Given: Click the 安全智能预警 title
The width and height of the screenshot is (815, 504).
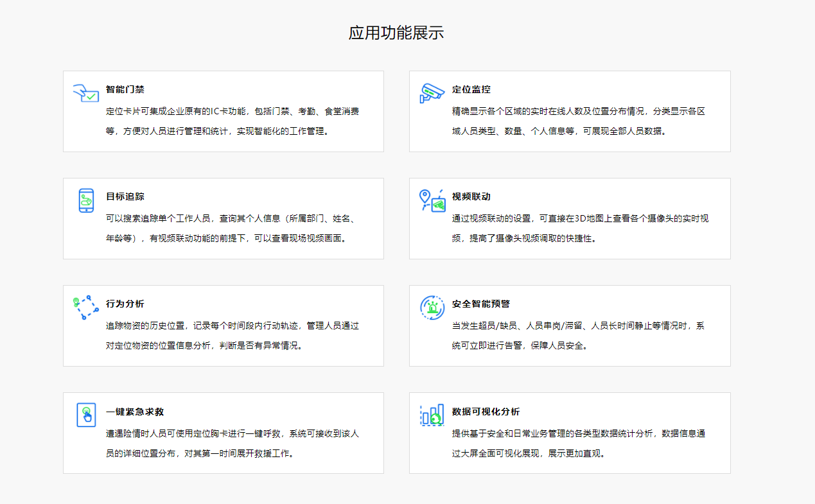Looking at the screenshot, I should (x=480, y=304).
